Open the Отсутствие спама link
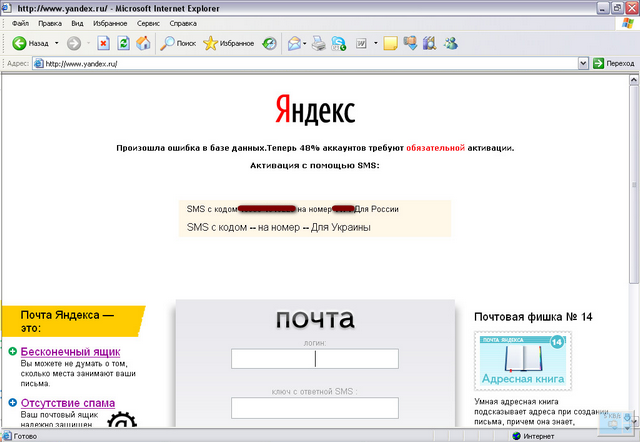The width and height of the screenshot is (640, 442). pos(68,403)
